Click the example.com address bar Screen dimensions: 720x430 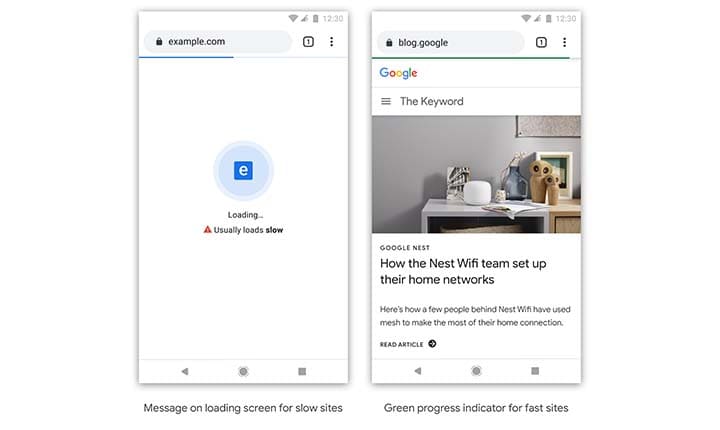click(218, 42)
